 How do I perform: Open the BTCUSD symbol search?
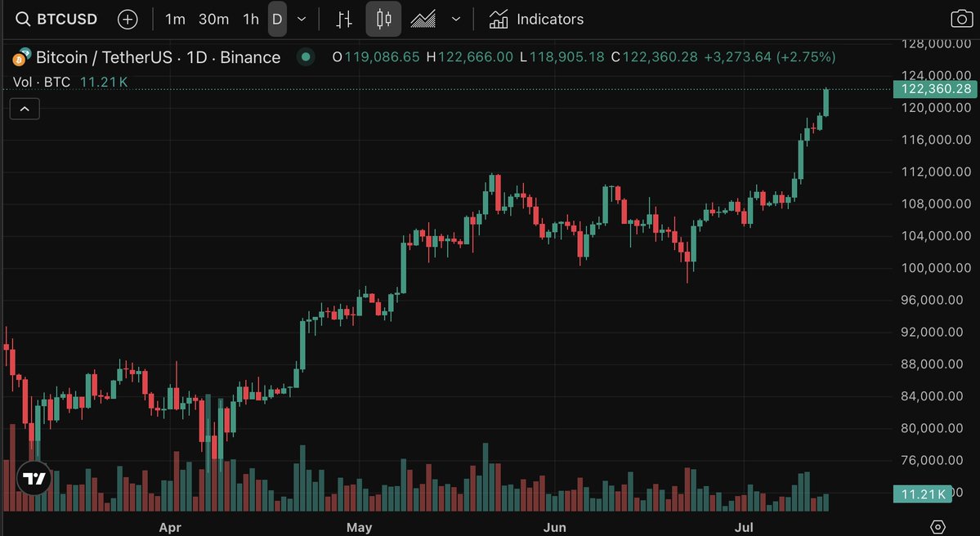(x=56, y=20)
